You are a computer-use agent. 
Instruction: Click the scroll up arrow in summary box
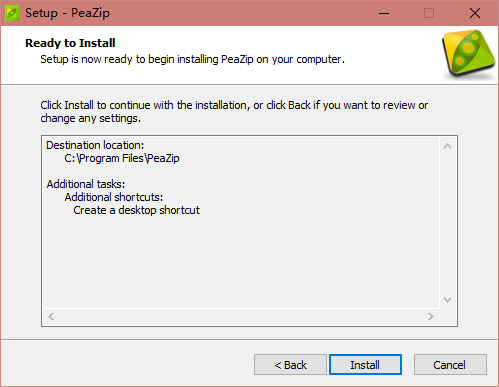(x=448, y=146)
